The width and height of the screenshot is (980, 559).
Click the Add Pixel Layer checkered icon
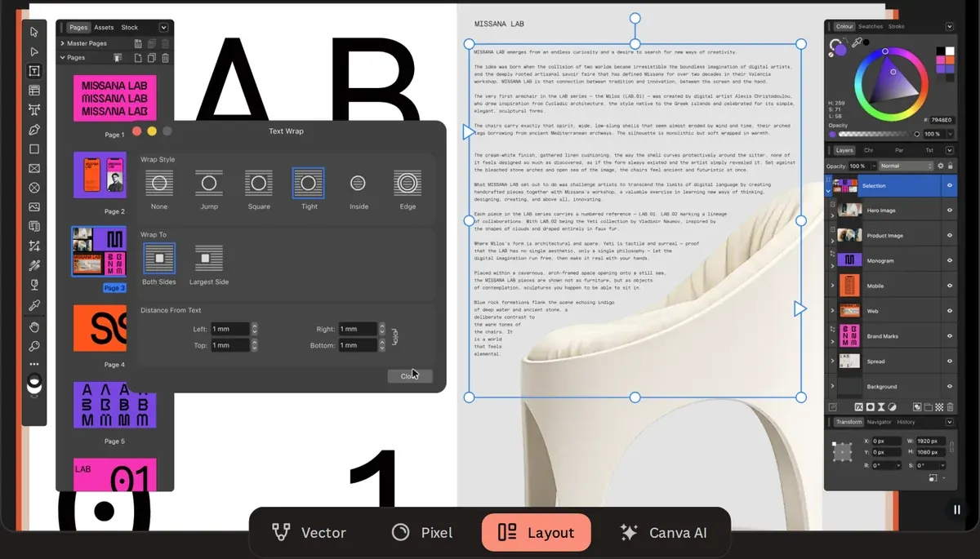pos(939,406)
